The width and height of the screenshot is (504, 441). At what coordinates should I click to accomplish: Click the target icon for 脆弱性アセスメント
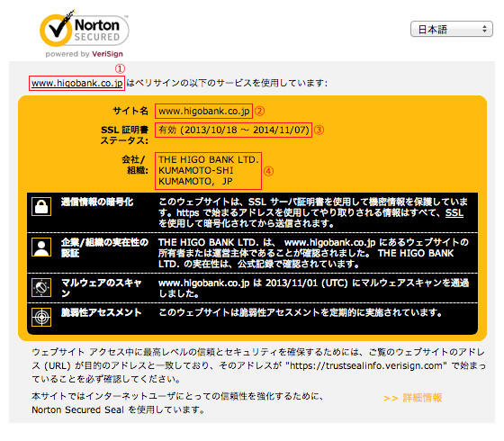point(41,317)
